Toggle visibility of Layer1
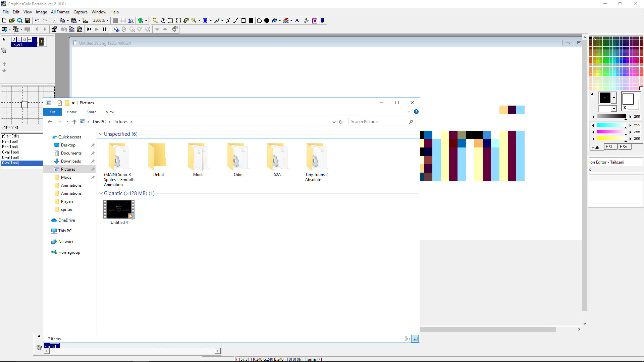644x362 pixels. 14,40
